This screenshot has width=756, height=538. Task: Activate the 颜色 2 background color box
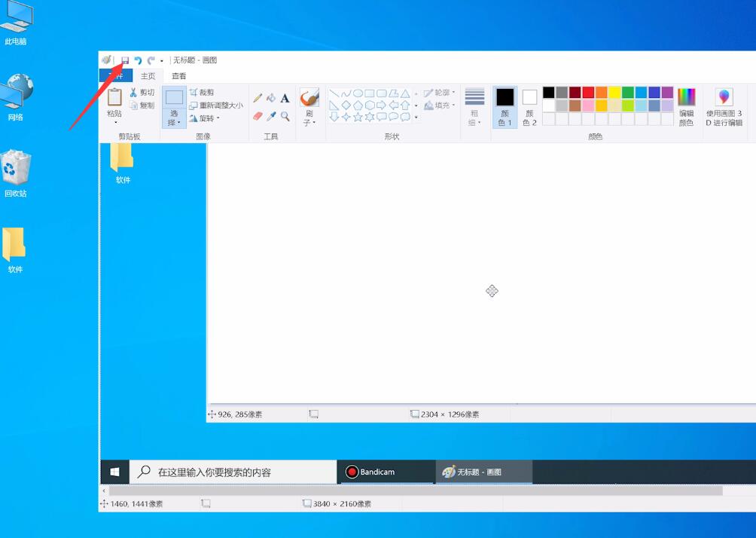[529, 107]
